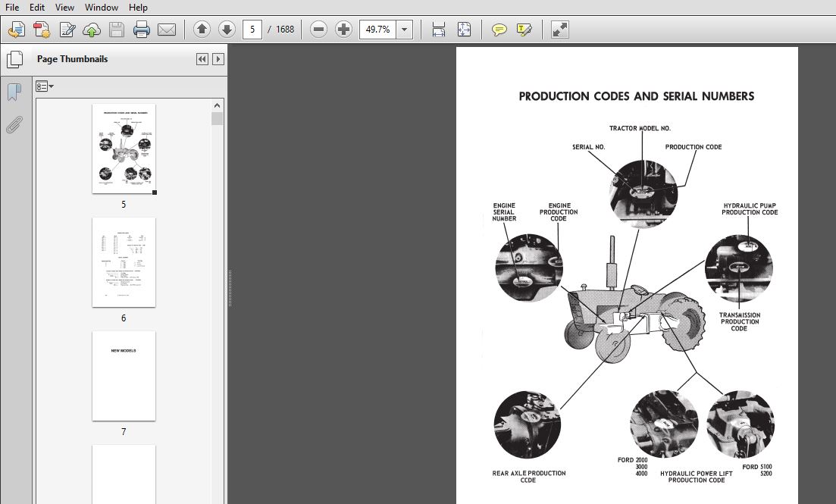Click the page number input field
The image size is (836, 504).
click(x=252, y=30)
